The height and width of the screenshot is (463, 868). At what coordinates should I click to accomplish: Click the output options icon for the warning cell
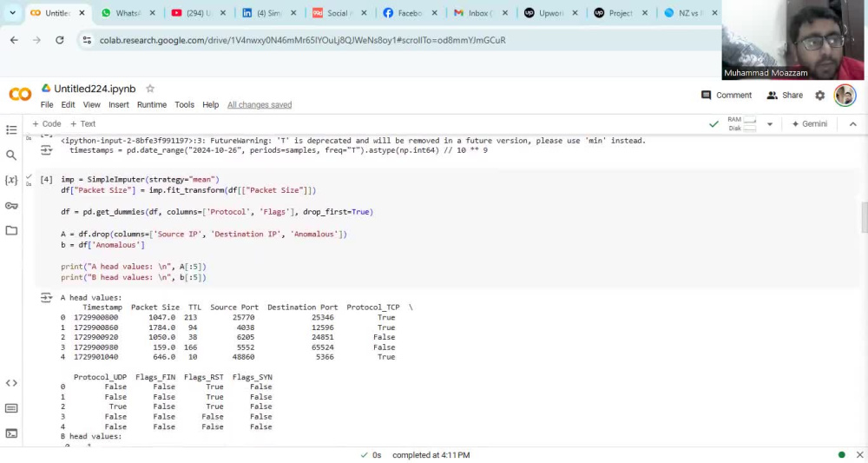point(47,150)
